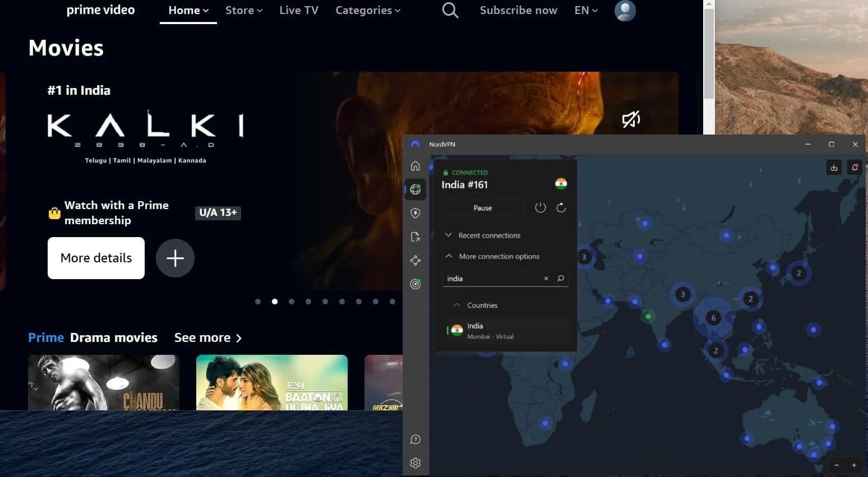Image resolution: width=868 pixels, height=477 pixels.
Task: Click the More details button
Action: (96, 258)
